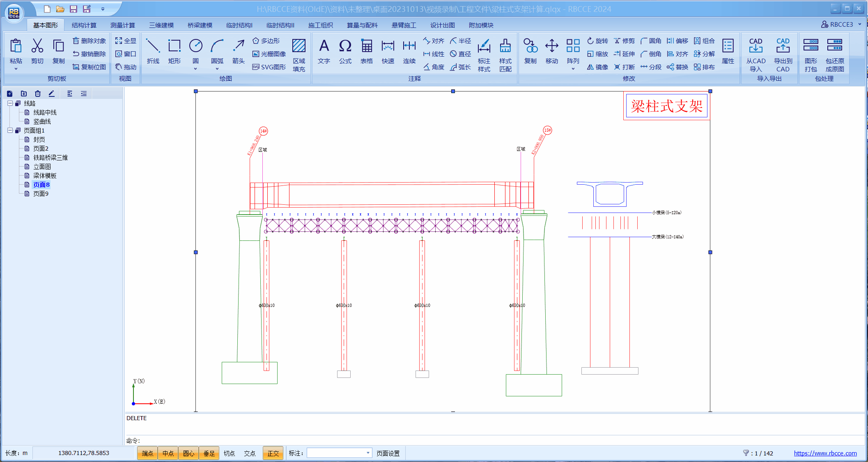The image size is (868, 462).
Task: Toggle 正交 ortho mode
Action: pos(273,453)
